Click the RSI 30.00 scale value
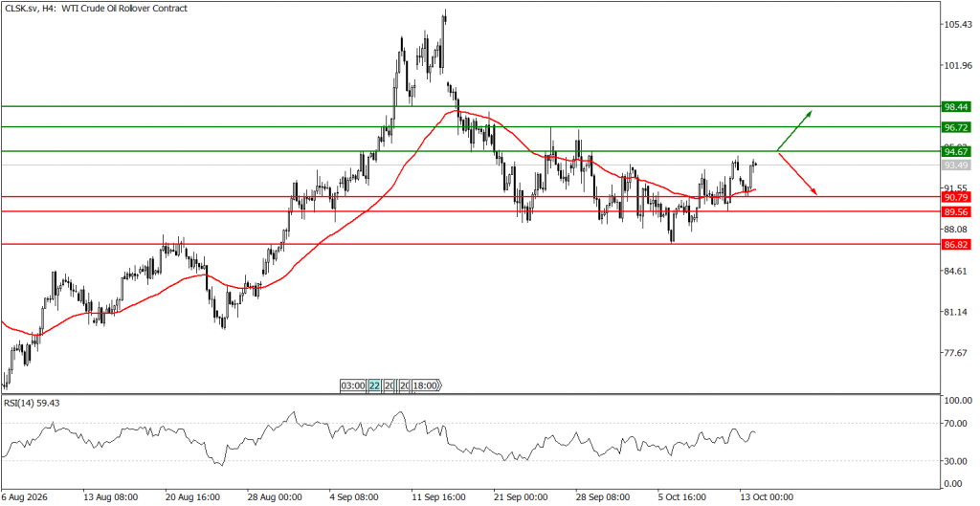980x506 pixels. click(956, 461)
